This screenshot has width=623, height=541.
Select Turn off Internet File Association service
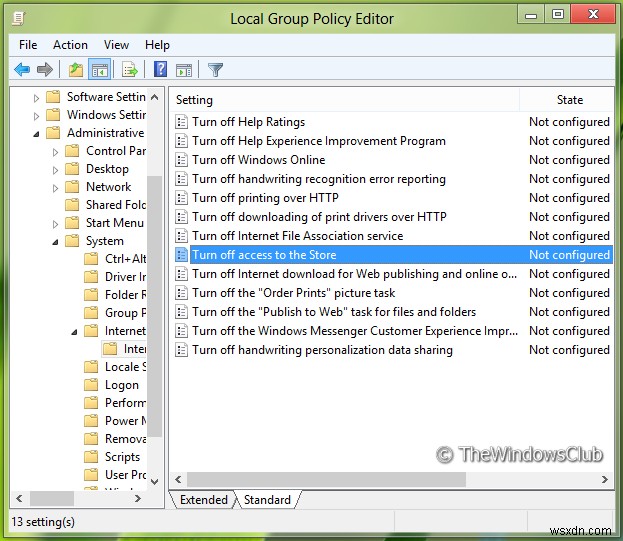(x=298, y=236)
